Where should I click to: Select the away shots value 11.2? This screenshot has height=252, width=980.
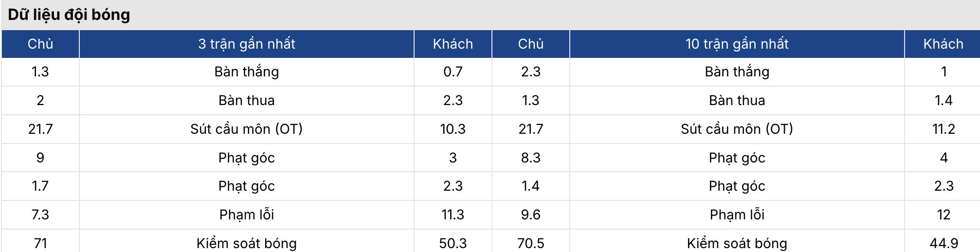pyautogui.click(x=944, y=129)
